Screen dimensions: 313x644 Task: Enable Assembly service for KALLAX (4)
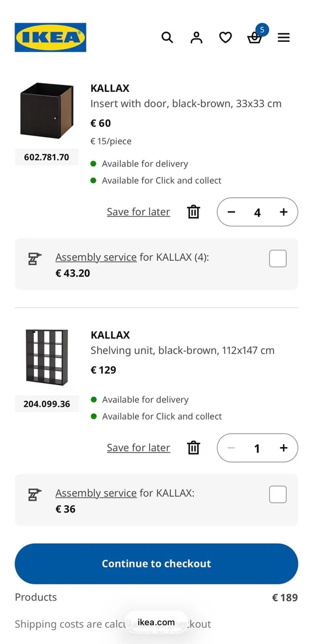278,258
